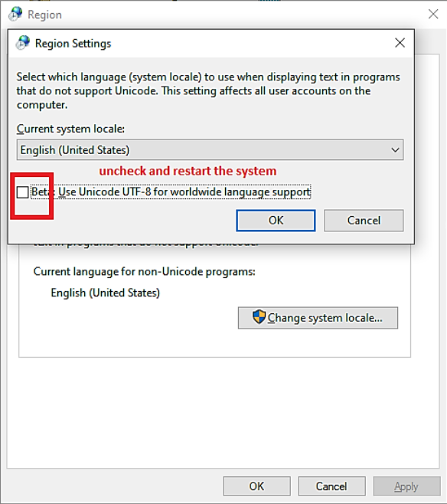Open Change system locale... button

click(318, 318)
